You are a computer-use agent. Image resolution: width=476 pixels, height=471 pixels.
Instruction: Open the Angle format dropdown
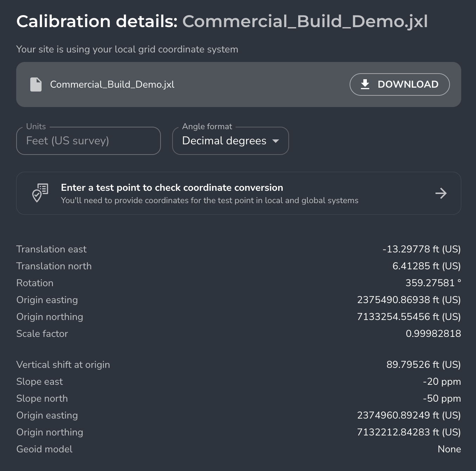coord(231,141)
